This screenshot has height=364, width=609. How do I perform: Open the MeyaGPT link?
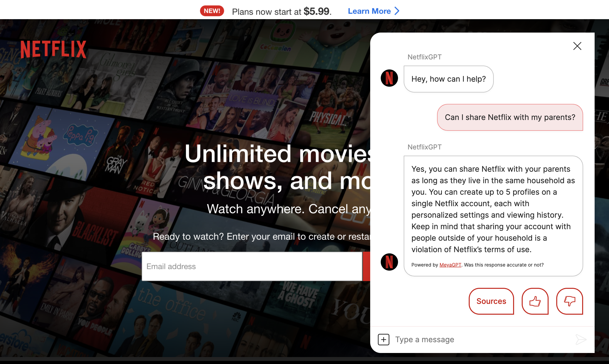[450, 265]
